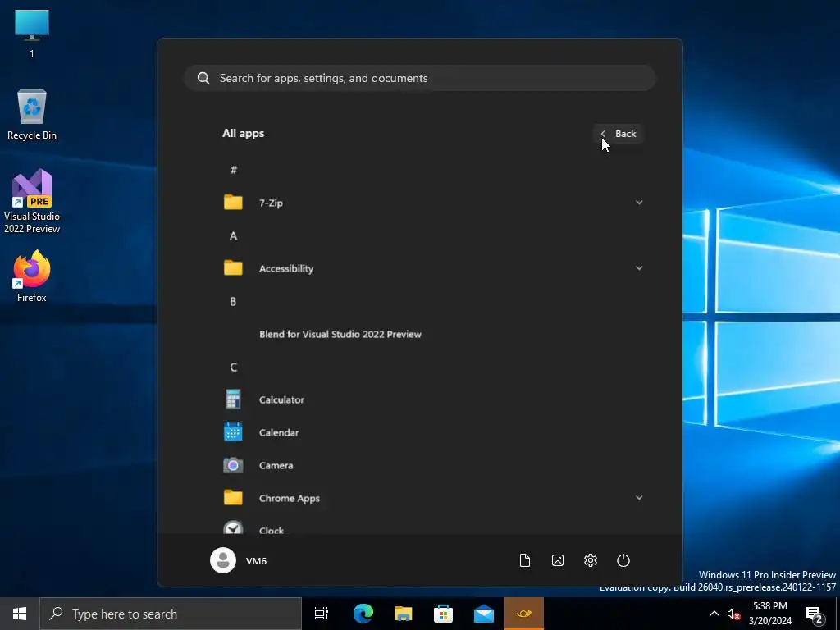Open the Power options button

(623, 560)
